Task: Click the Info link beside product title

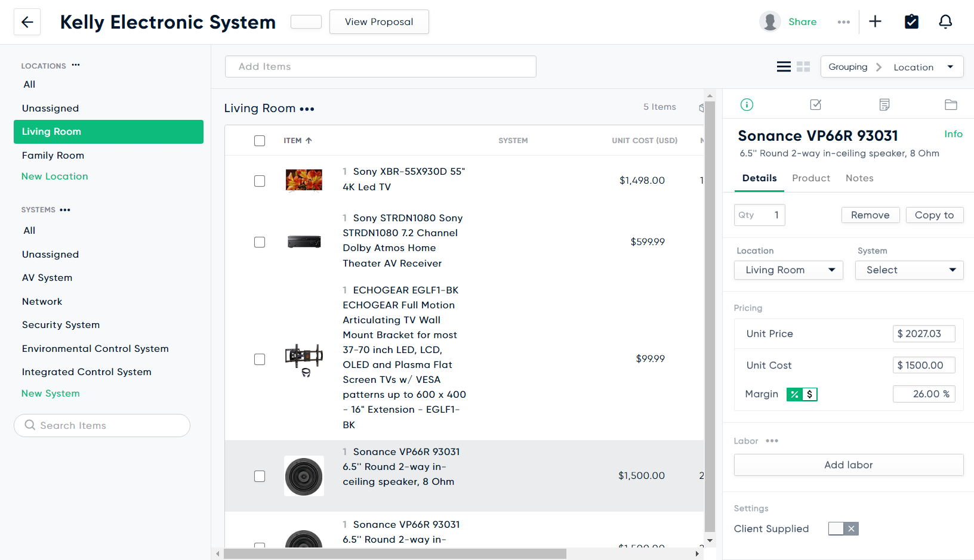Action: point(953,134)
